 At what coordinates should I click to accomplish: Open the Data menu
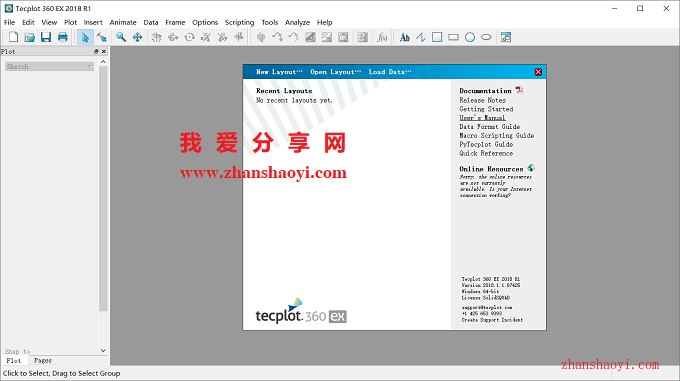point(150,23)
